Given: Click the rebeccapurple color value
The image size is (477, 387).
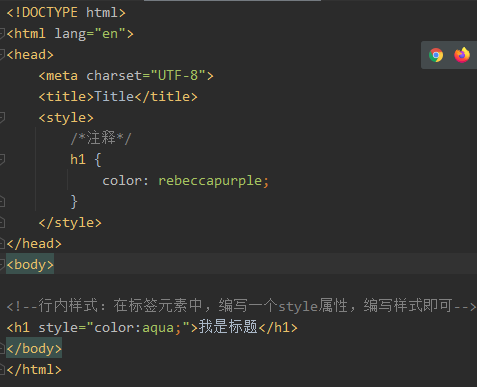Looking at the screenshot, I should [x=210, y=181].
